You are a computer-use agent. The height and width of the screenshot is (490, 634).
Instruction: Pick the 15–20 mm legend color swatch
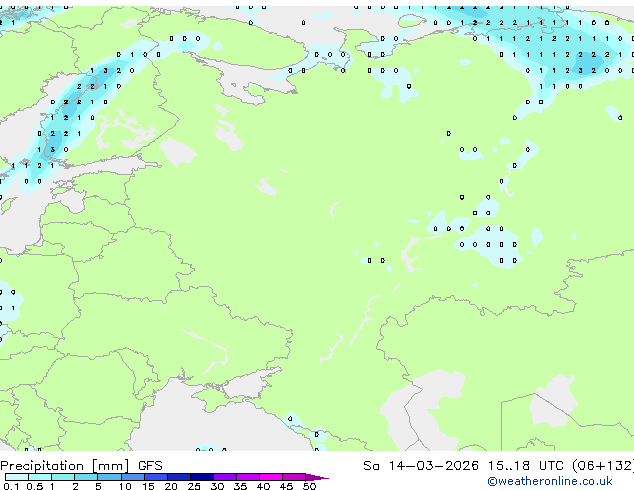tap(156, 477)
